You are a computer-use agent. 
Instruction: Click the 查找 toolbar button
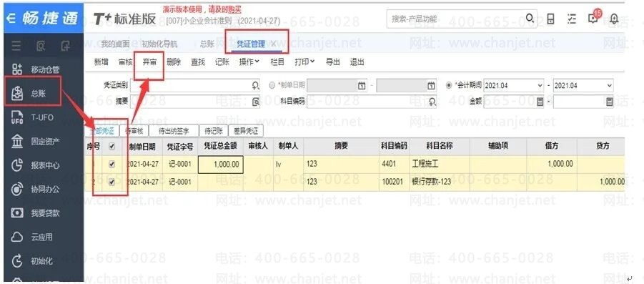(198, 62)
